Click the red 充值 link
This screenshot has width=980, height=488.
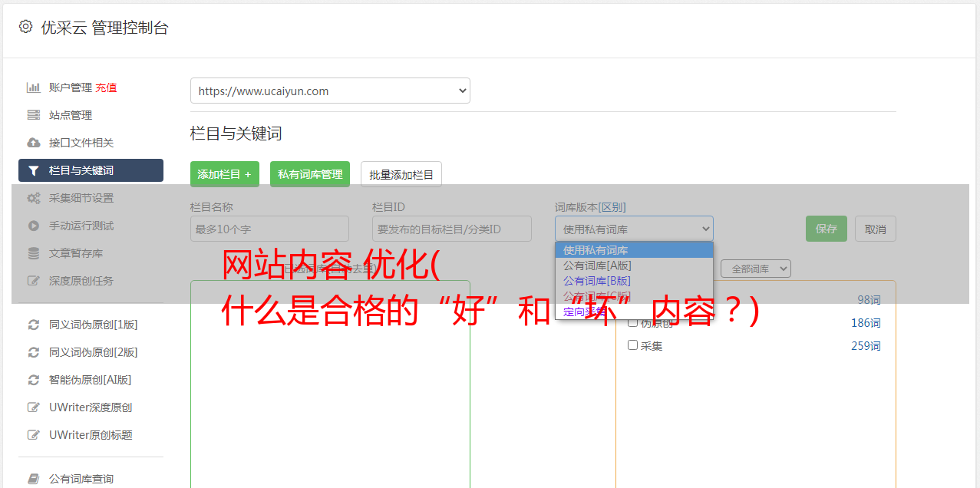pyautogui.click(x=106, y=87)
